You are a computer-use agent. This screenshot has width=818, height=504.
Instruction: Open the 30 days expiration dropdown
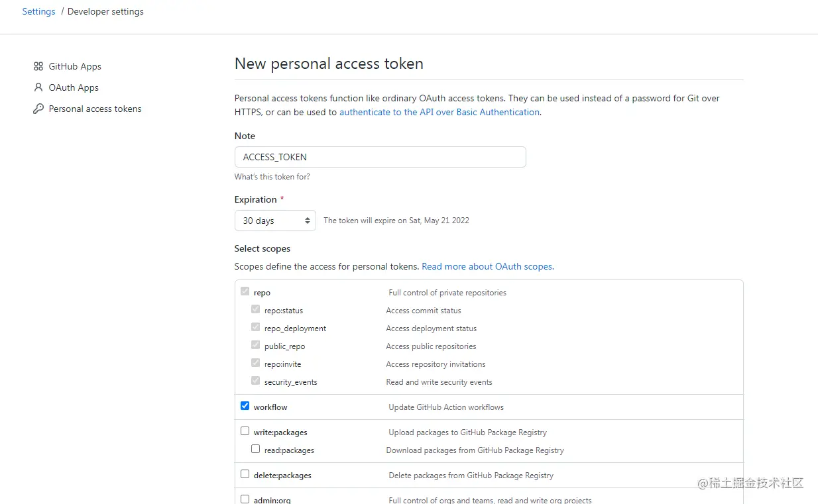point(275,221)
